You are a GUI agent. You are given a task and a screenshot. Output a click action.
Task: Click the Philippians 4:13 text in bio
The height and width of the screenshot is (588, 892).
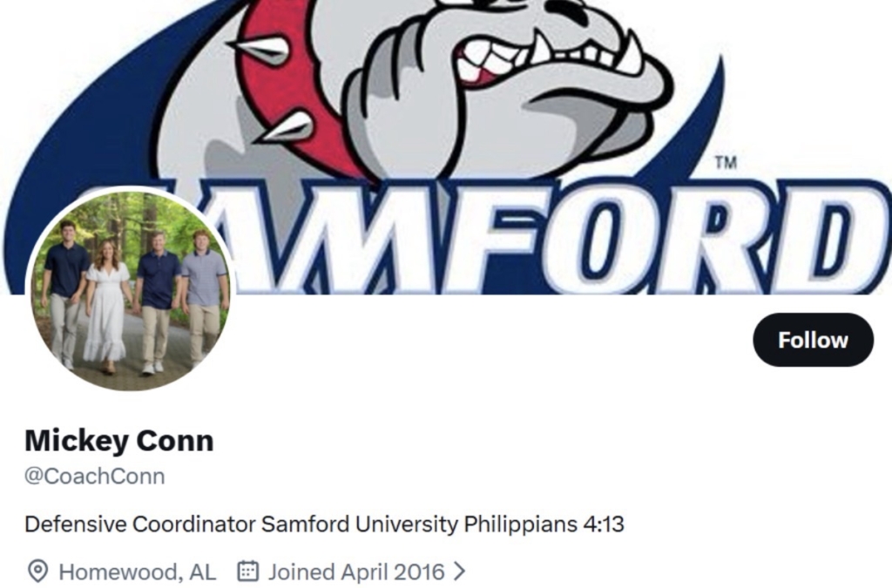(544, 524)
